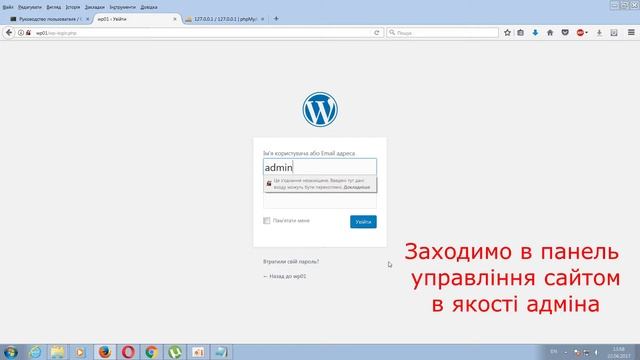The width and height of the screenshot is (640, 360).
Task: Click the EN language indicator in tray
Action: click(x=554, y=351)
